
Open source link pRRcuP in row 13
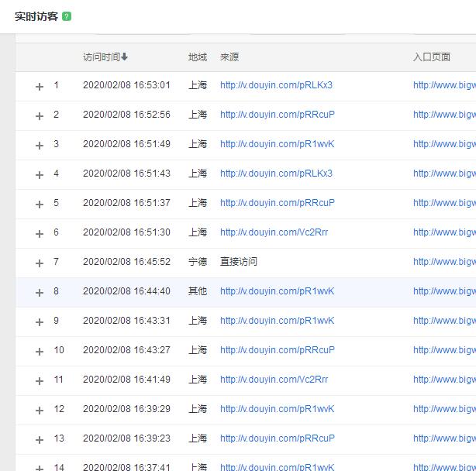[278, 438]
